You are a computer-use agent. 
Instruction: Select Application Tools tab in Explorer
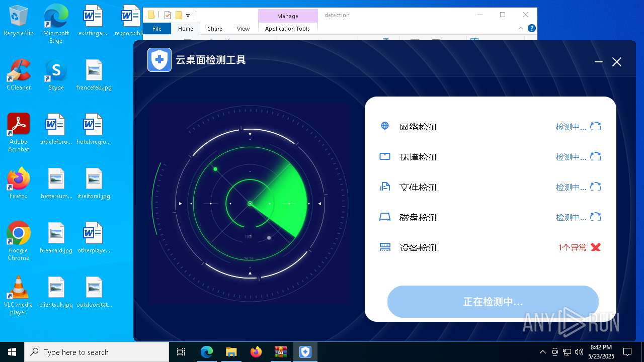[x=287, y=29]
